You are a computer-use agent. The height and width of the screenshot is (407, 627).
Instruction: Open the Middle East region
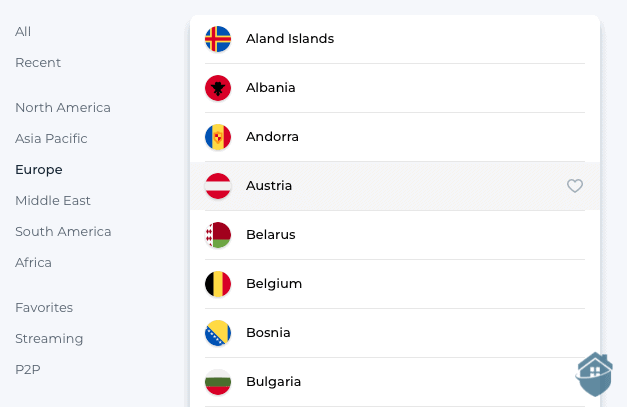point(53,201)
